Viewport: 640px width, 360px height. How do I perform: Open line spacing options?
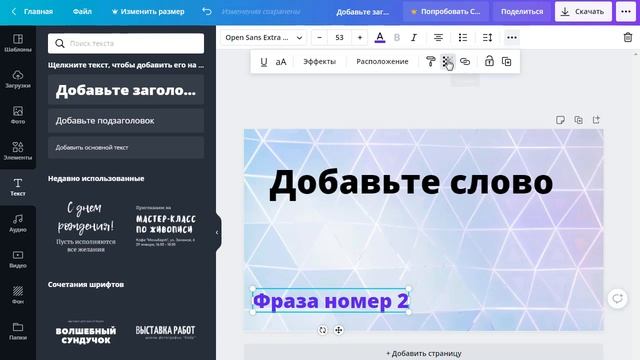coord(487,38)
